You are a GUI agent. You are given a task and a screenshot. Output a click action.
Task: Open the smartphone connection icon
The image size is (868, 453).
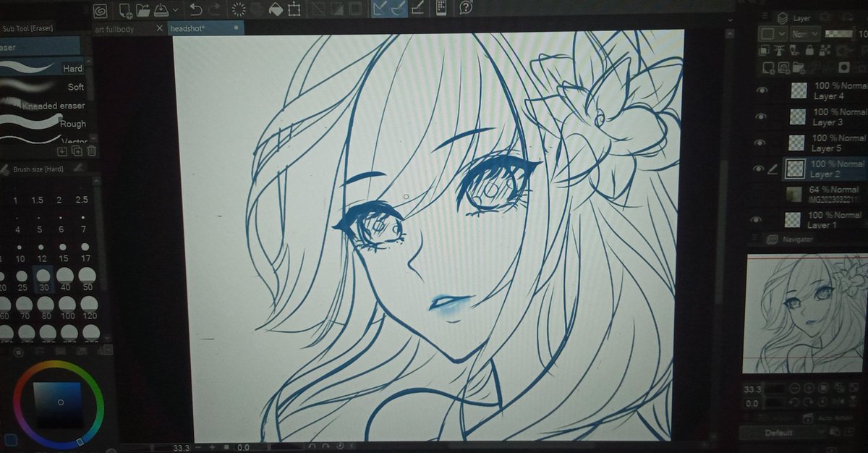coord(441,8)
